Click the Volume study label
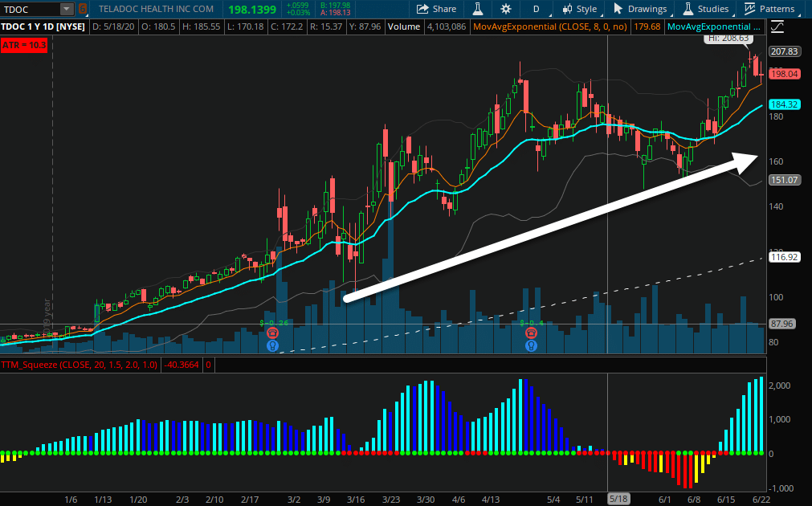This screenshot has height=506, width=812. pyautogui.click(x=403, y=27)
